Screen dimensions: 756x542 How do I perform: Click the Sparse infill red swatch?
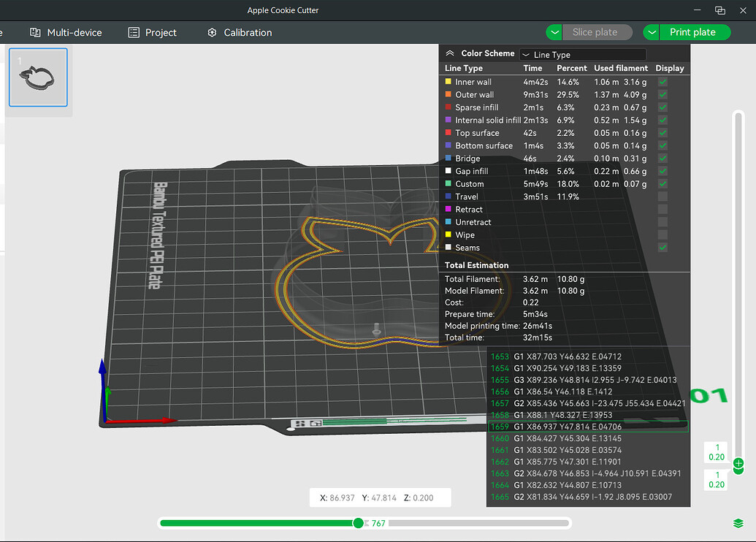point(448,107)
